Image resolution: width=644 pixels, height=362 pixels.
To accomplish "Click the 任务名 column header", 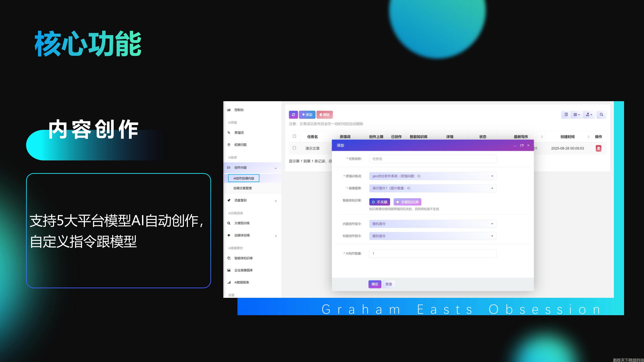I will point(312,137).
